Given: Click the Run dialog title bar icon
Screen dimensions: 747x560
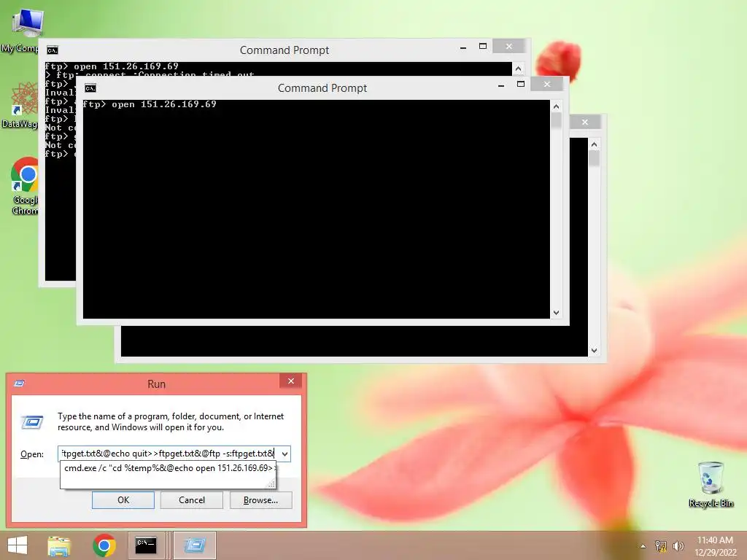Looking at the screenshot, I should coord(20,384).
